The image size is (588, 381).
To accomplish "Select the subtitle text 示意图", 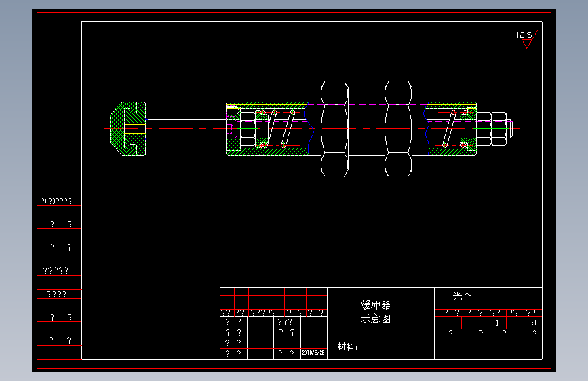I will [x=375, y=319].
